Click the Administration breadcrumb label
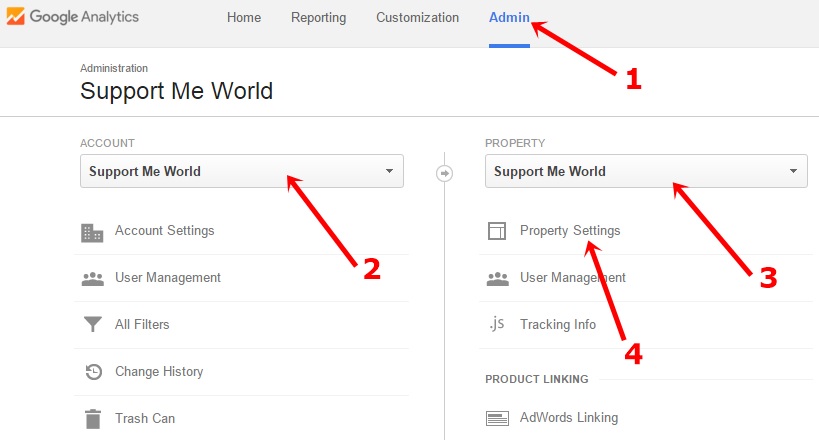The image size is (819, 440). tap(114, 68)
